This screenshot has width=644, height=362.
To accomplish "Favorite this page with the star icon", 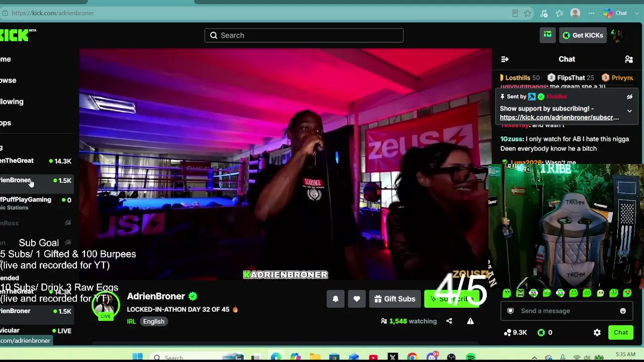I will 527,13.
